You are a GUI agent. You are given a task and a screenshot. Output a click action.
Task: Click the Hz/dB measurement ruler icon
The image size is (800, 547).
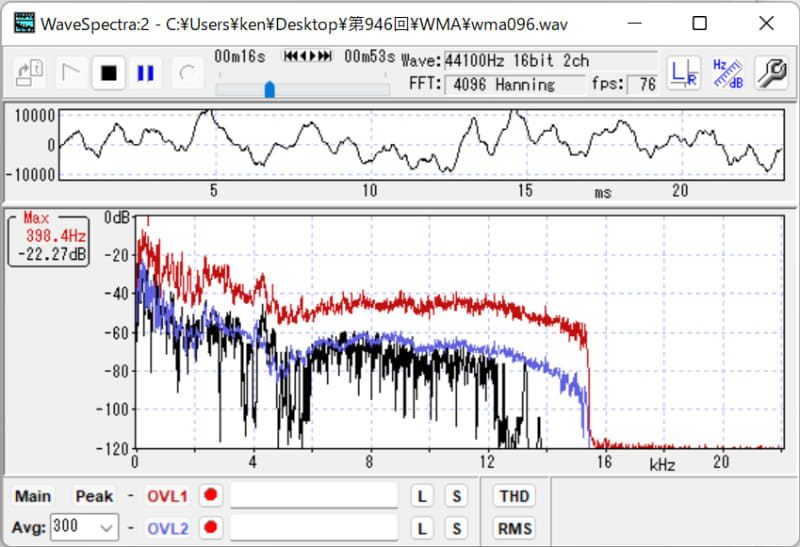728,73
